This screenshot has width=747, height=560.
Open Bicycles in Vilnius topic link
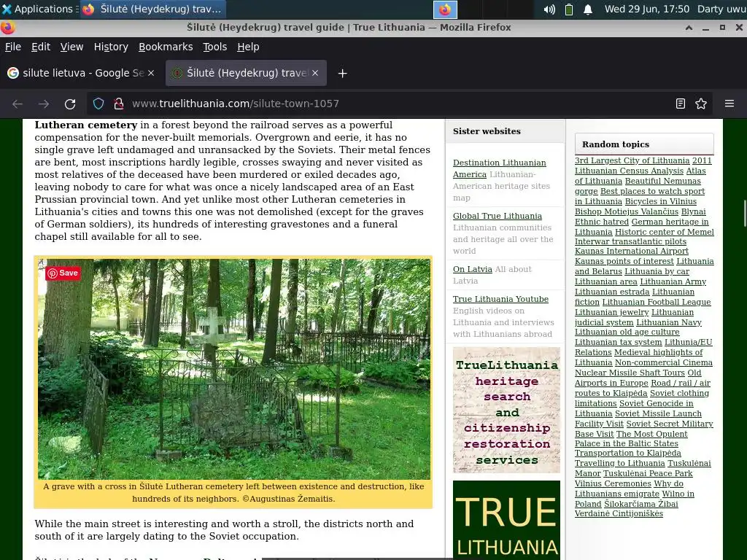(x=660, y=201)
